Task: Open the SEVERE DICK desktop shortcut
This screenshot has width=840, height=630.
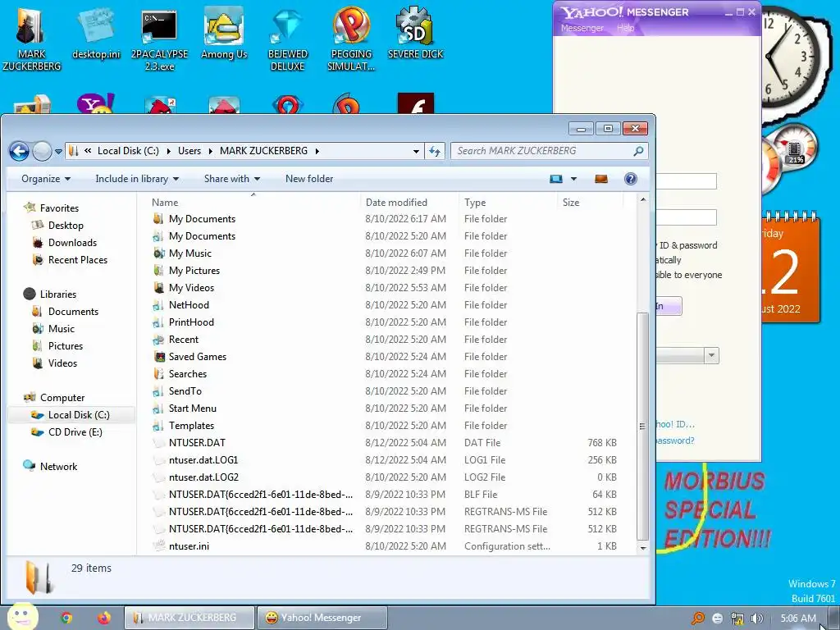Action: pos(415,34)
